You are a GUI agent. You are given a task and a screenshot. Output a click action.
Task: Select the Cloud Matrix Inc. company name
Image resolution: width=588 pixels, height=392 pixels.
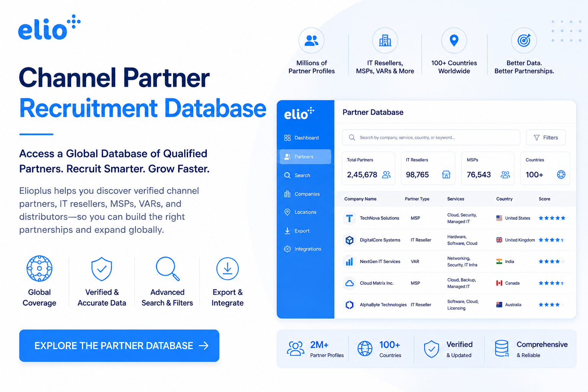coord(377,283)
